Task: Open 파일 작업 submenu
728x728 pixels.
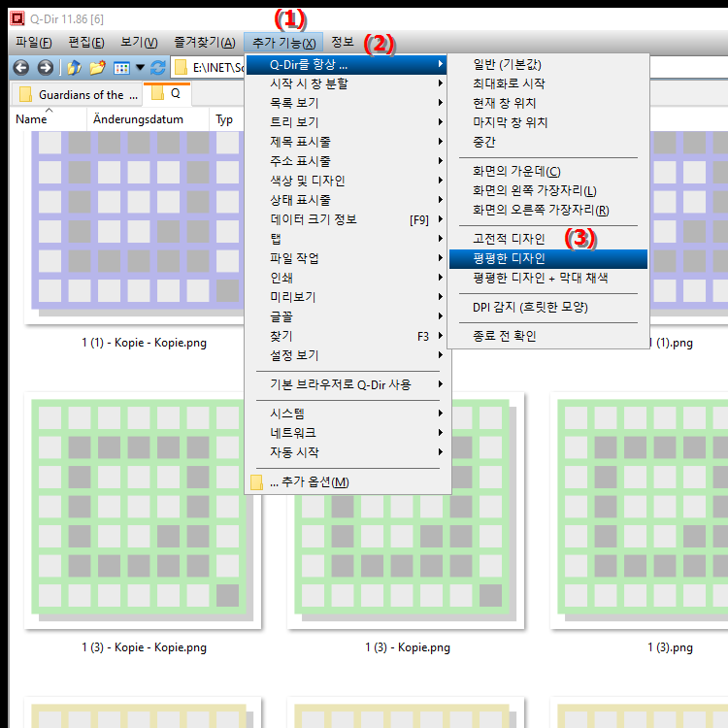Action: [x=347, y=258]
